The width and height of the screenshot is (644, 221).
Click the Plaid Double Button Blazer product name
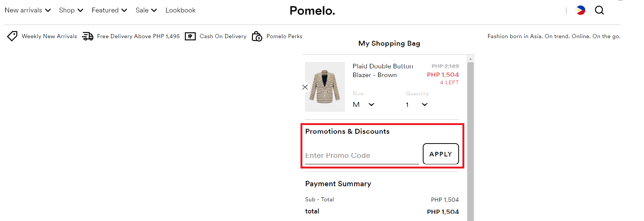click(382, 70)
